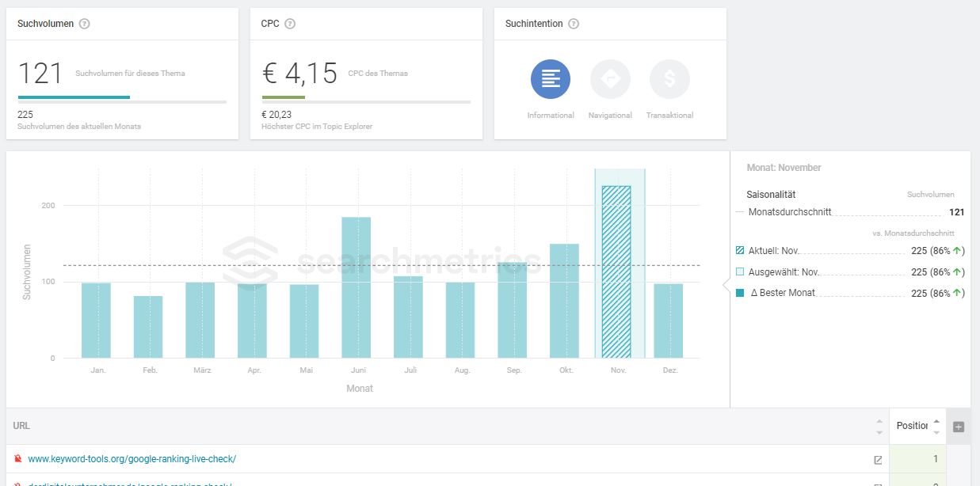Open www.keyword-tools.org/google-ranking-live-check/ link
The image size is (980, 486).
tap(132, 459)
